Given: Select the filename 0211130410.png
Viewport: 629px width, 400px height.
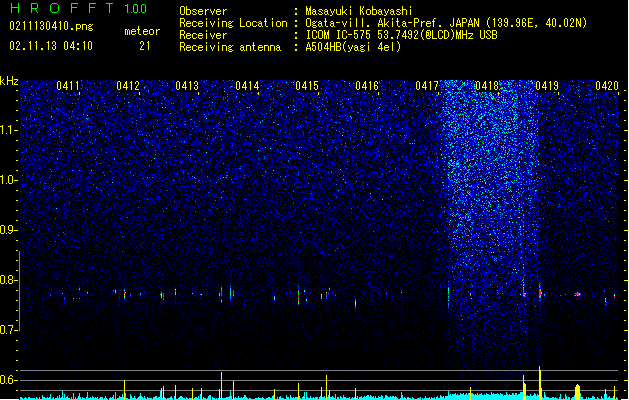Looking at the screenshot, I should pyautogui.click(x=51, y=26).
